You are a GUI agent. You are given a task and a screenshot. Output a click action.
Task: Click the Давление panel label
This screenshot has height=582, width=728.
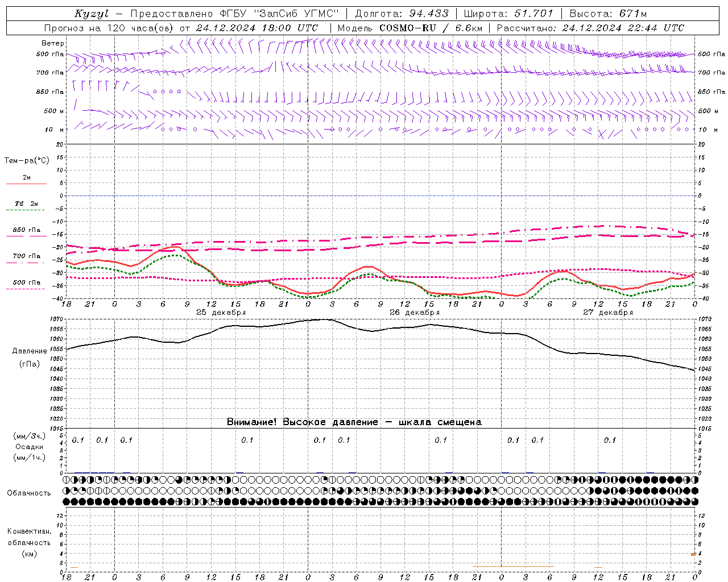[x=30, y=351]
